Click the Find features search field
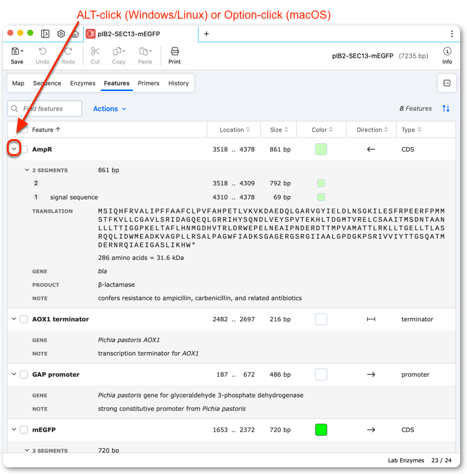This screenshot has width=467, height=476. [45, 109]
